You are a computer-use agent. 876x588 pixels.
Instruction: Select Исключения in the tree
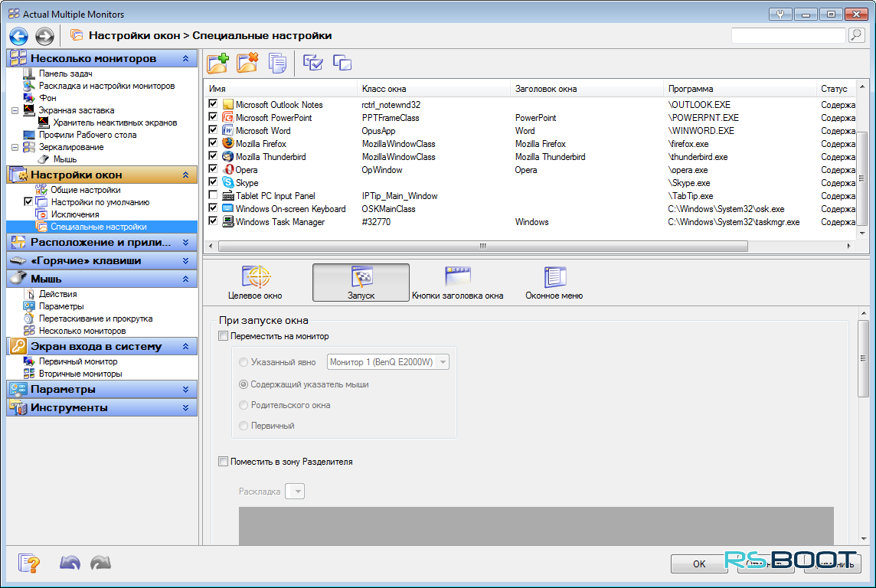[x=75, y=214]
